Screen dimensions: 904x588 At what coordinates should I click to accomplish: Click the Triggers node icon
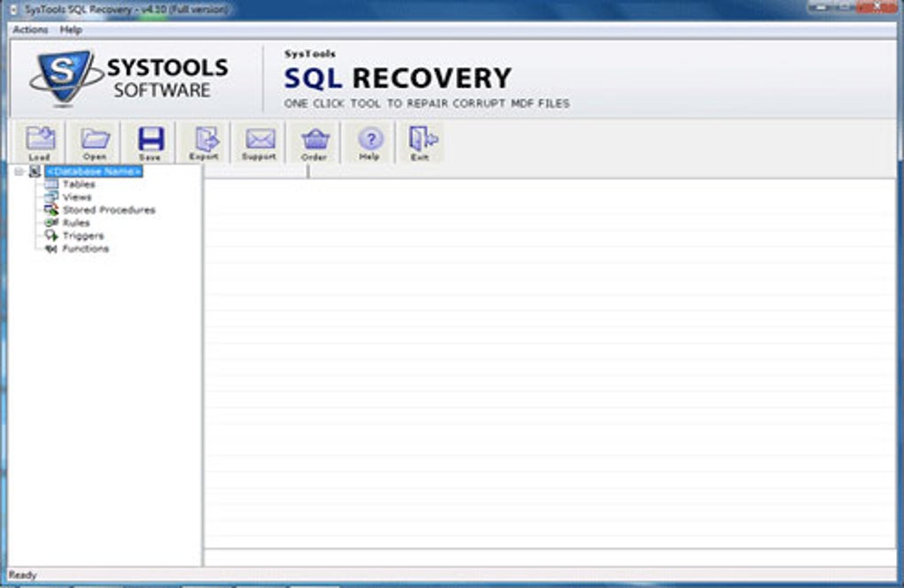pyautogui.click(x=51, y=236)
